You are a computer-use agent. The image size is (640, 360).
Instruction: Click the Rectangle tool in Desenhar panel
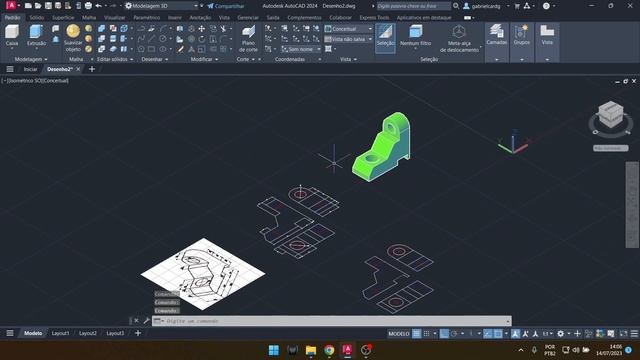click(151, 49)
